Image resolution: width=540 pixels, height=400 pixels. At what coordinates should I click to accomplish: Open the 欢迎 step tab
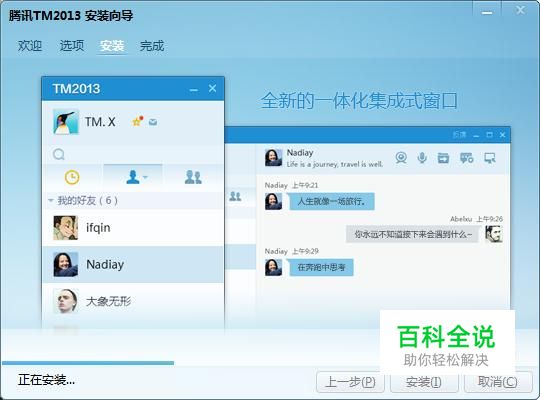(30, 45)
